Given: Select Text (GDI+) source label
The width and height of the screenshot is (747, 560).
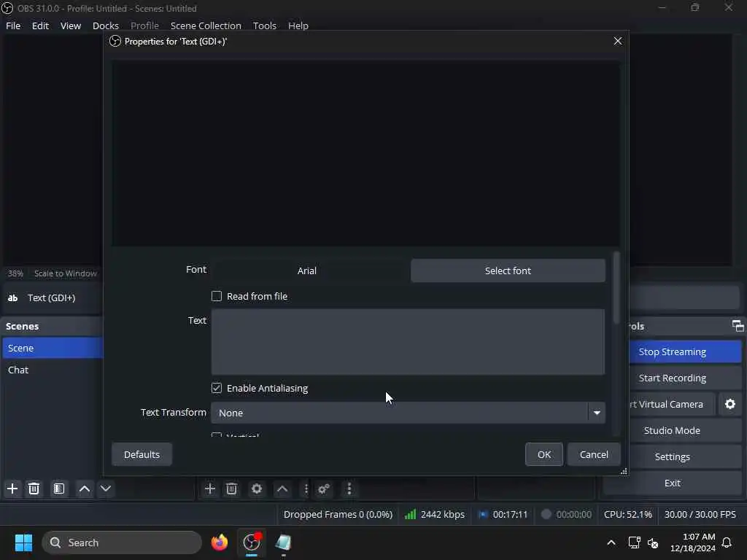Looking at the screenshot, I should point(52,298).
